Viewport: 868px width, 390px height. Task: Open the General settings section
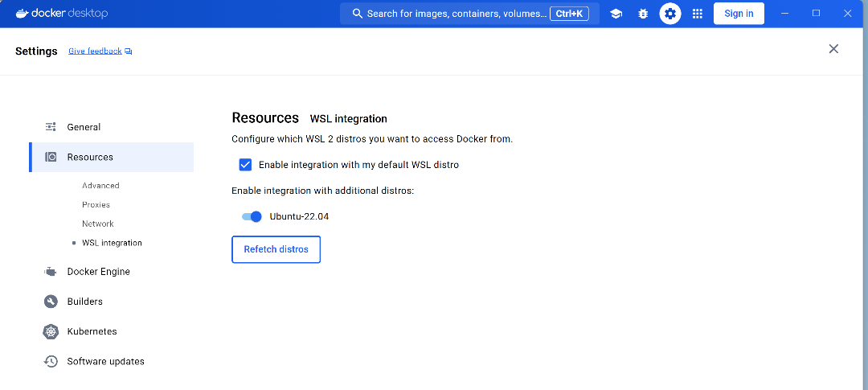pos(111,127)
